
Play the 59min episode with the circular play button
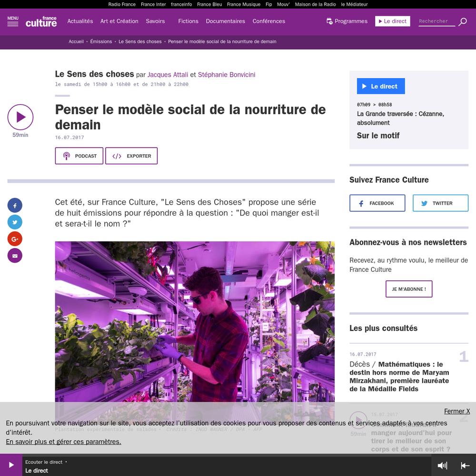coord(20,117)
